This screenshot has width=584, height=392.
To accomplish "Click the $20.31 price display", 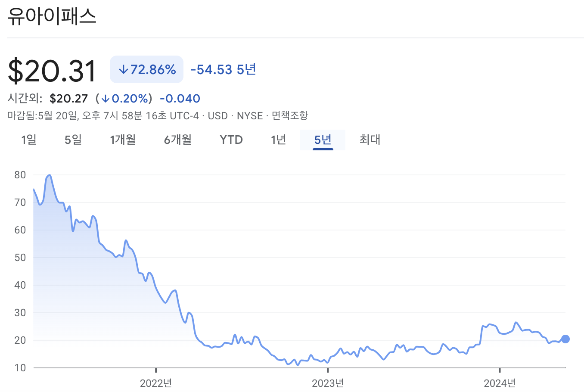I will coord(51,69).
